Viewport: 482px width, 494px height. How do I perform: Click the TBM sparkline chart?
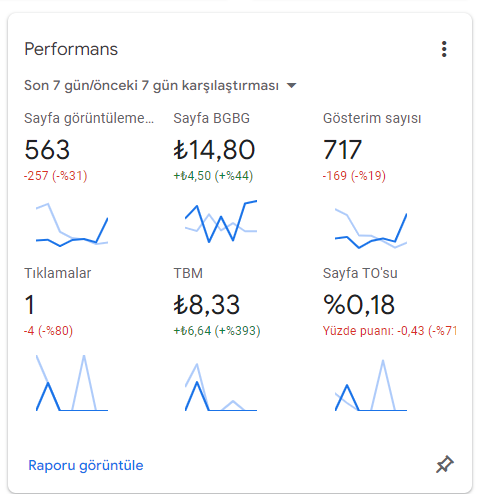tap(221, 387)
